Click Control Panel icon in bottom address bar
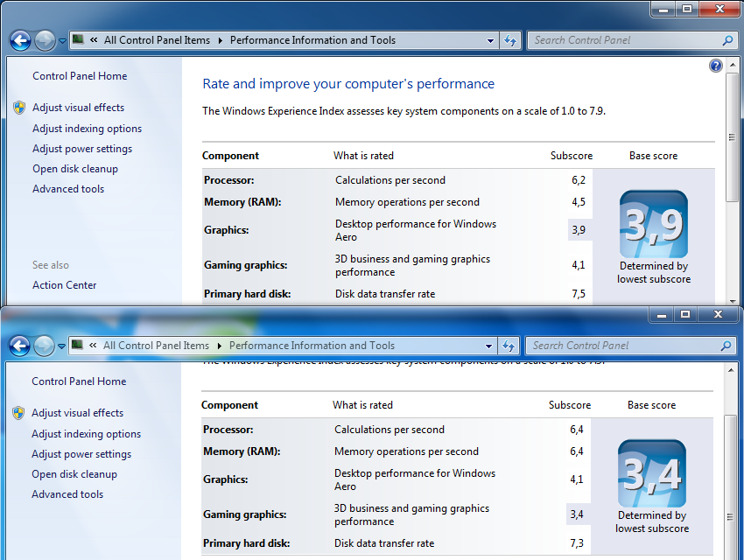The image size is (744, 560). (77, 345)
